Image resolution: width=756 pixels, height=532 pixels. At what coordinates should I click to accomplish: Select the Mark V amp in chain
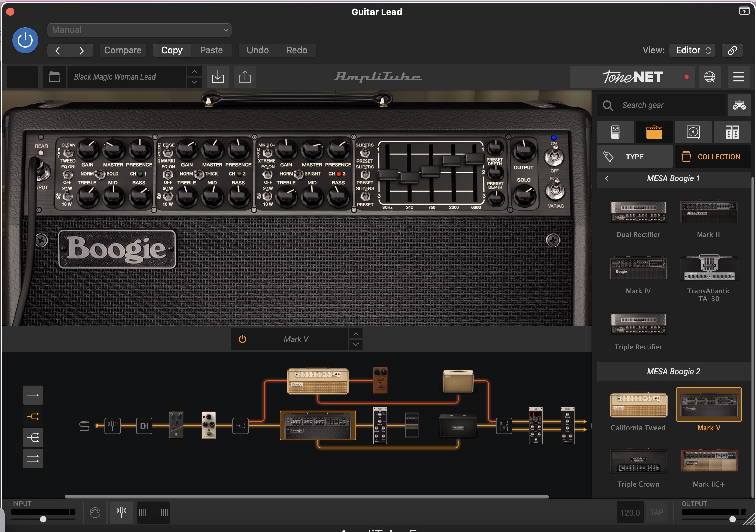[318, 425]
